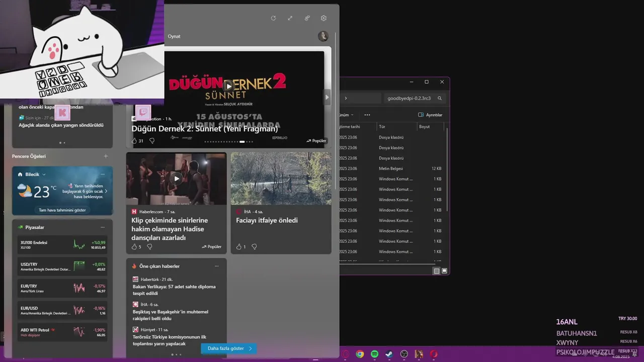Refresh the widgets feed

click(x=273, y=18)
